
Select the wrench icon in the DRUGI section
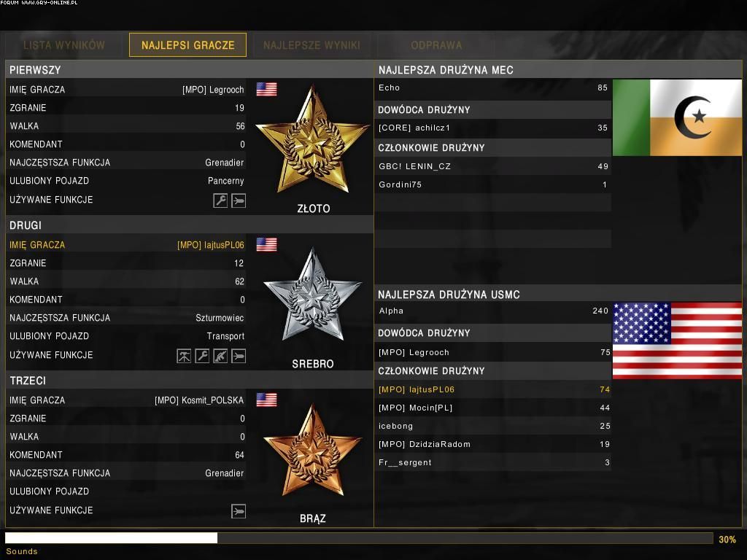[x=202, y=356]
